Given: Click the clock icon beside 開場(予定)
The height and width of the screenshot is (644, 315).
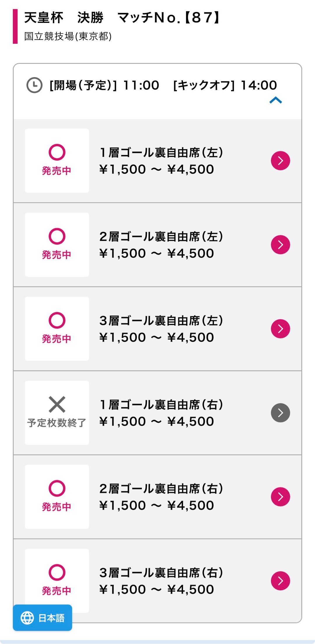Looking at the screenshot, I should click(34, 85).
